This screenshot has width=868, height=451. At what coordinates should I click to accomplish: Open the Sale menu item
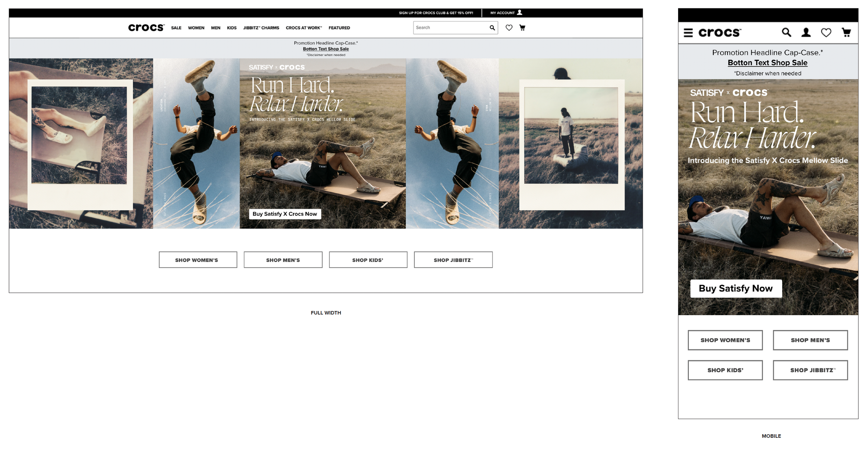176,28
